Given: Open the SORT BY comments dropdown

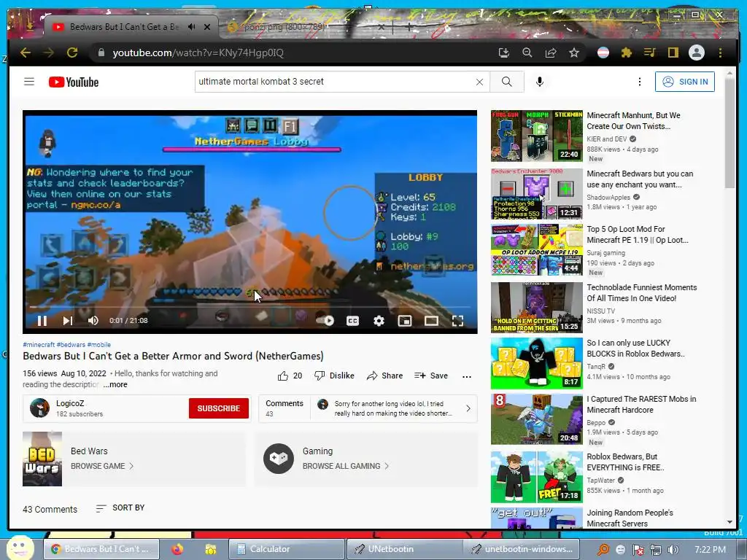Looking at the screenshot, I should 120,508.
